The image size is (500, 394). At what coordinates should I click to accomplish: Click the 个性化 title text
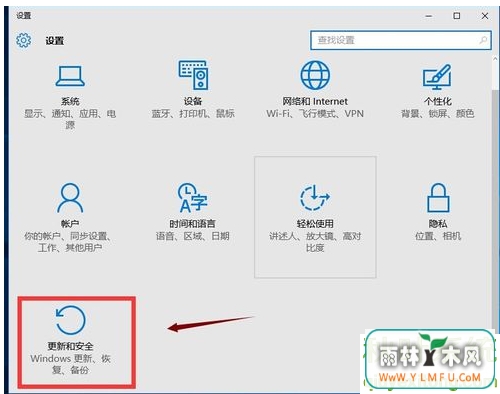click(x=438, y=101)
